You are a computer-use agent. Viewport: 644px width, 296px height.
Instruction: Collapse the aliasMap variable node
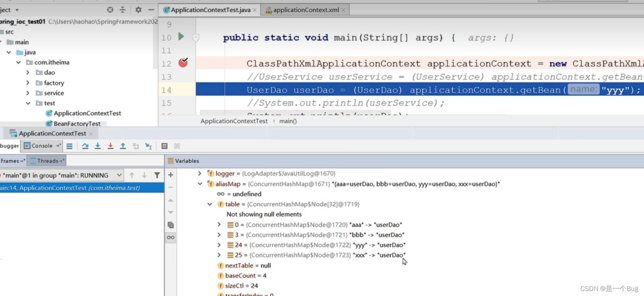tap(200, 184)
